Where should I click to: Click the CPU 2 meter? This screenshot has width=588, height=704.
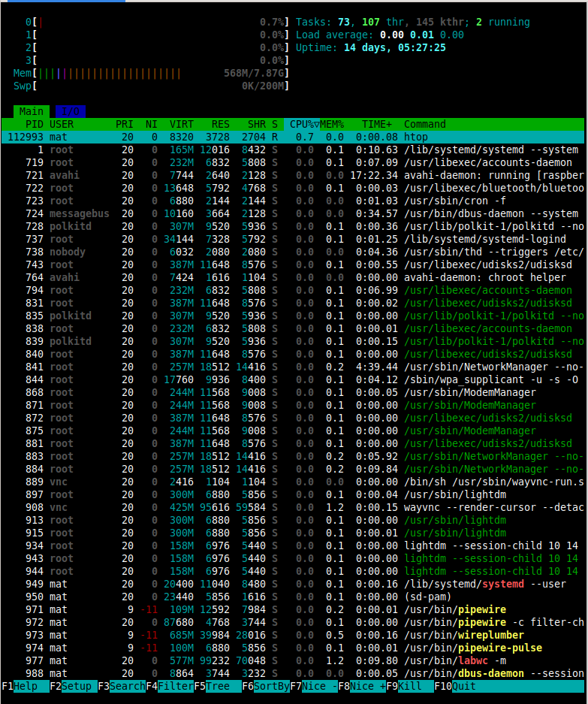tap(157, 47)
